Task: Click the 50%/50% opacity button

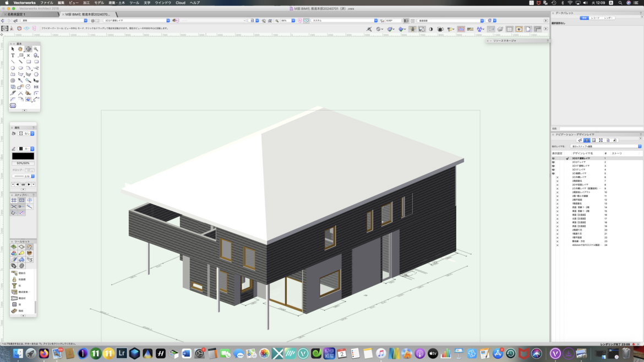Action: (23, 163)
